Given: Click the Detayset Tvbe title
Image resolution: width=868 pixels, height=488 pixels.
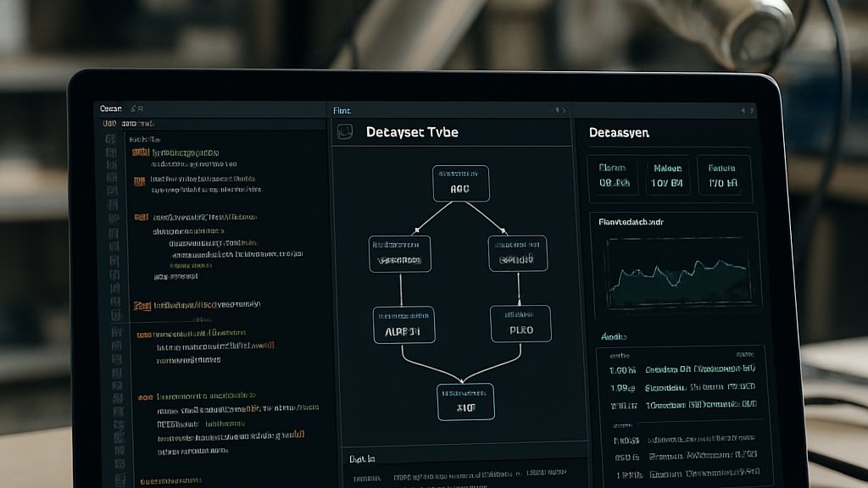Looking at the screenshot, I should click(x=412, y=132).
